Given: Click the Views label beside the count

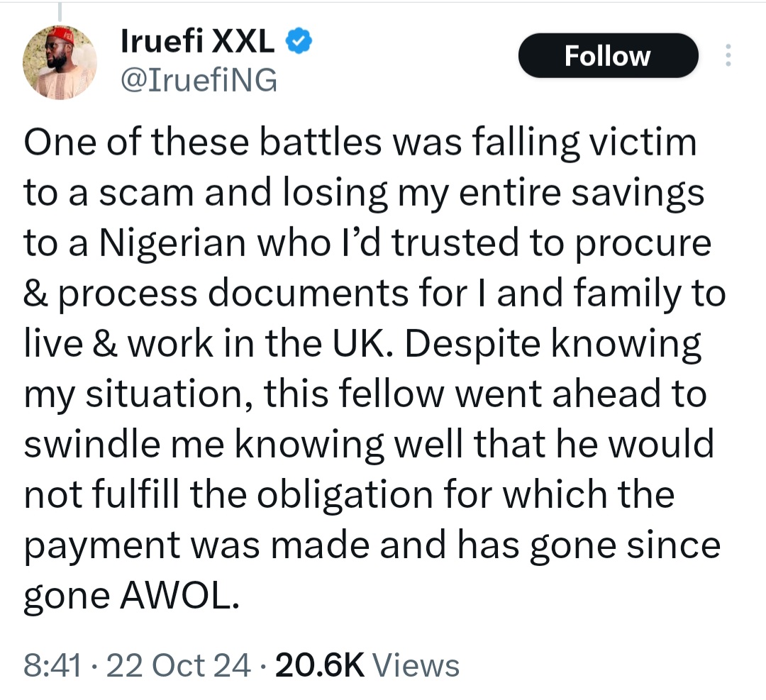Looking at the screenshot, I should tap(416, 666).
